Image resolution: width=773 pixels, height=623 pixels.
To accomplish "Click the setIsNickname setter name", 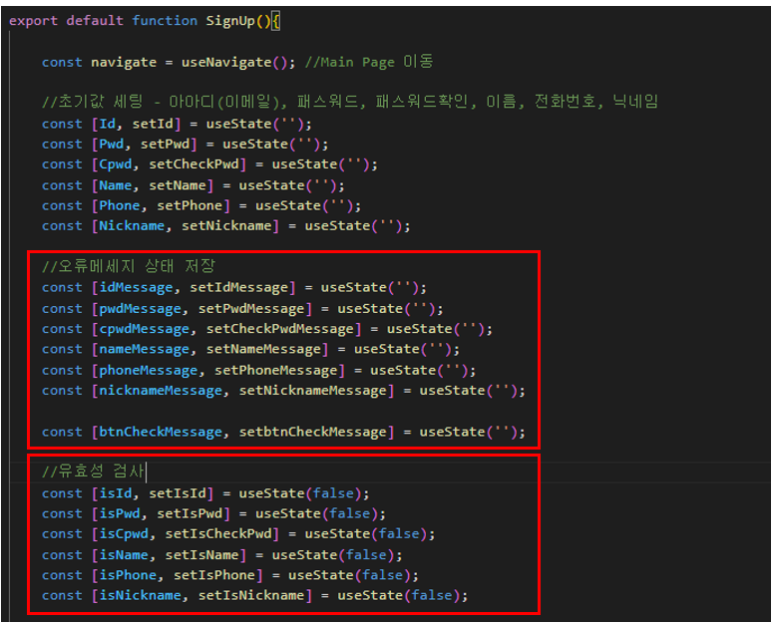I will [x=251, y=596].
